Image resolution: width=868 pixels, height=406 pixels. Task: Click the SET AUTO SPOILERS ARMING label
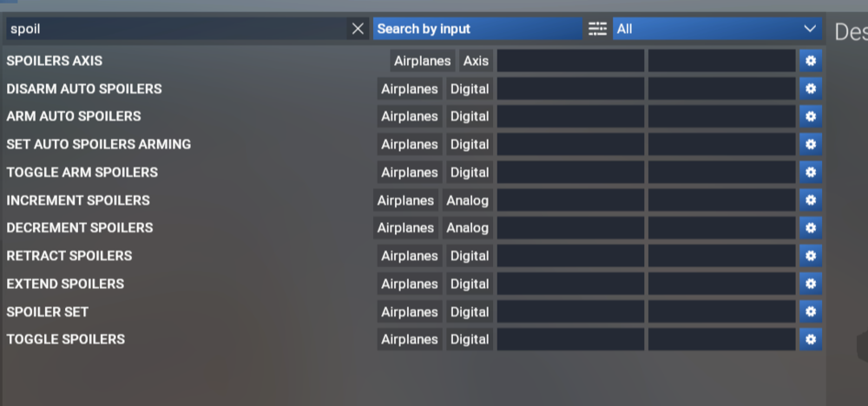(x=99, y=144)
